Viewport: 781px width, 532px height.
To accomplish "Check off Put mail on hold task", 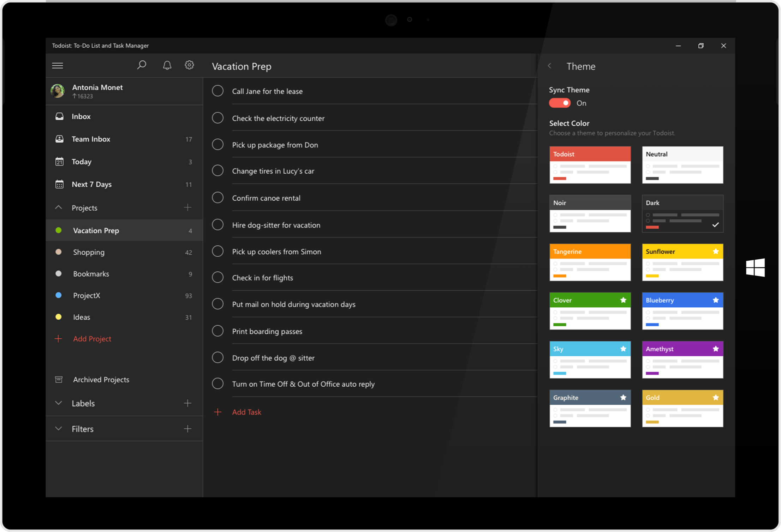I will click(x=218, y=304).
